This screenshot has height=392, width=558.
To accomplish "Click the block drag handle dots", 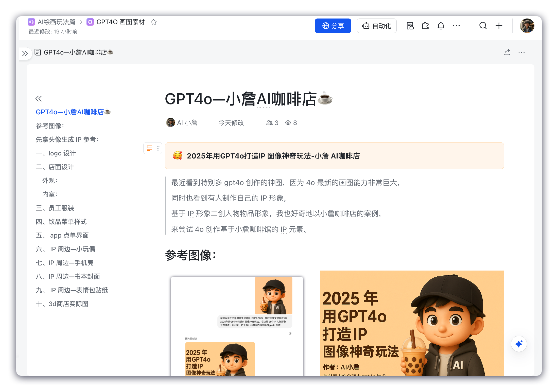I will [x=158, y=148].
